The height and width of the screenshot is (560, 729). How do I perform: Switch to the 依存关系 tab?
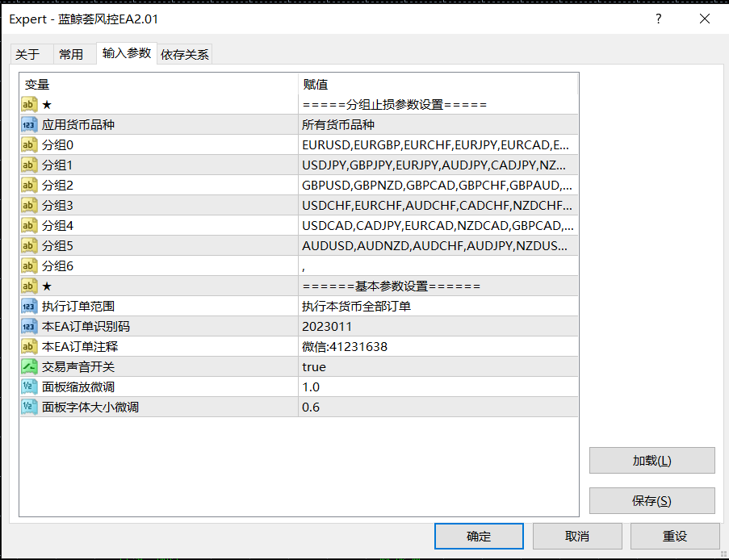187,55
